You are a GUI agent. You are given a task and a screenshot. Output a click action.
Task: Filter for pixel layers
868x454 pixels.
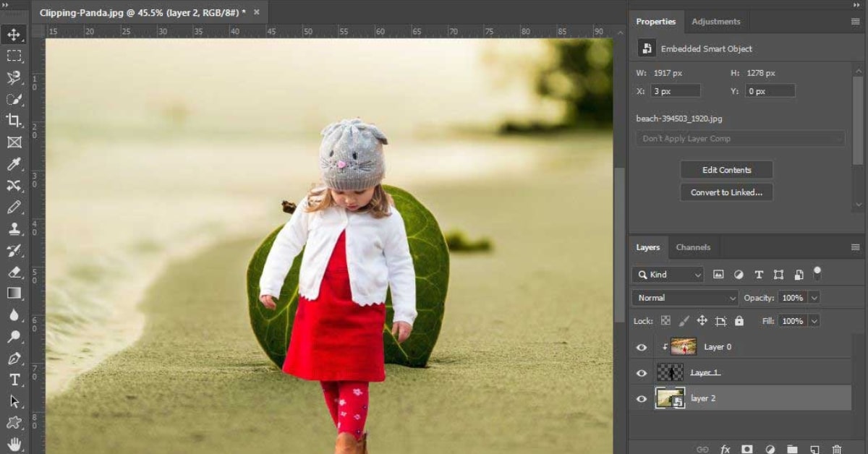coord(718,275)
